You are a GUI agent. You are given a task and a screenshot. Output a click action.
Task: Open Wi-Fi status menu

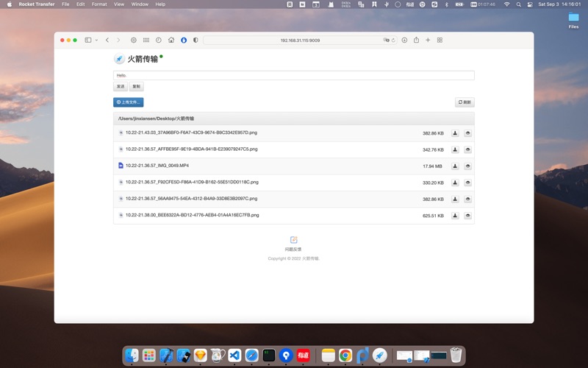point(506,4)
